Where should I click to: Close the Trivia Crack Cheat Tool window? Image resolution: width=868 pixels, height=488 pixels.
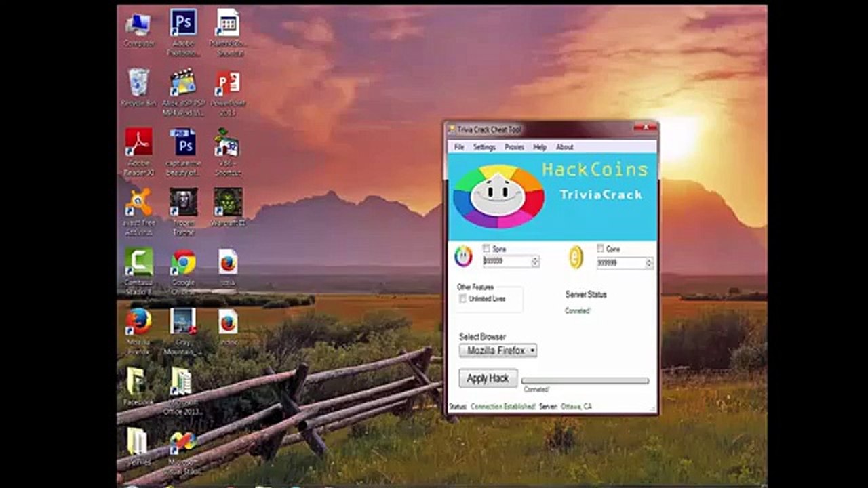(x=647, y=127)
